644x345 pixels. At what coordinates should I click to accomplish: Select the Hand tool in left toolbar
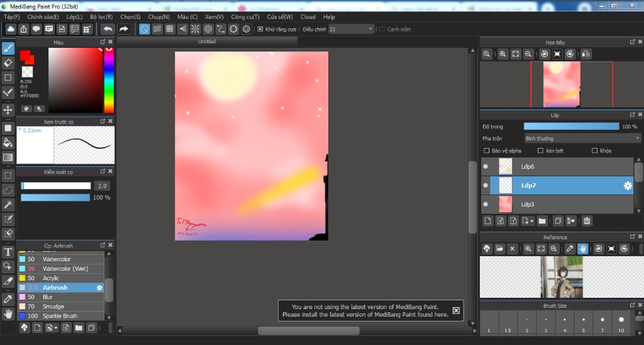(8, 314)
